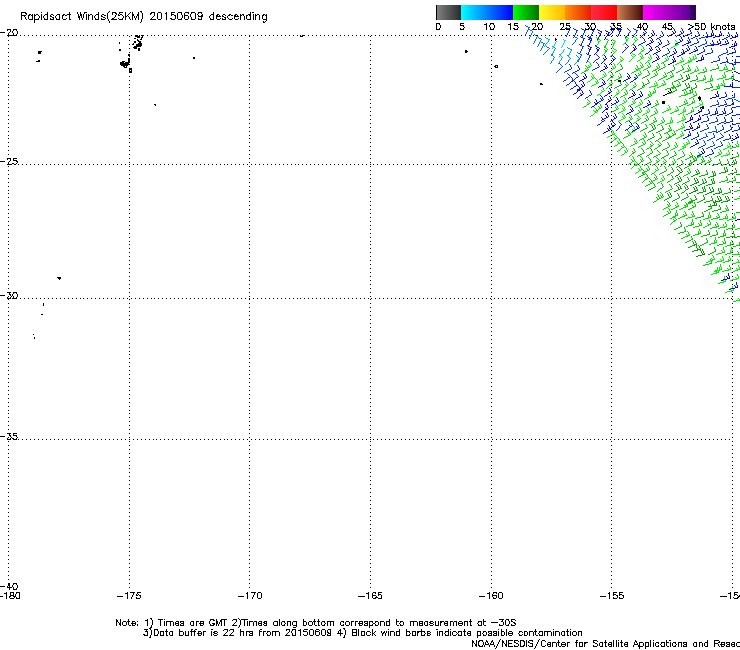Click the gray 0–5 knots color segment

(x=448, y=12)
